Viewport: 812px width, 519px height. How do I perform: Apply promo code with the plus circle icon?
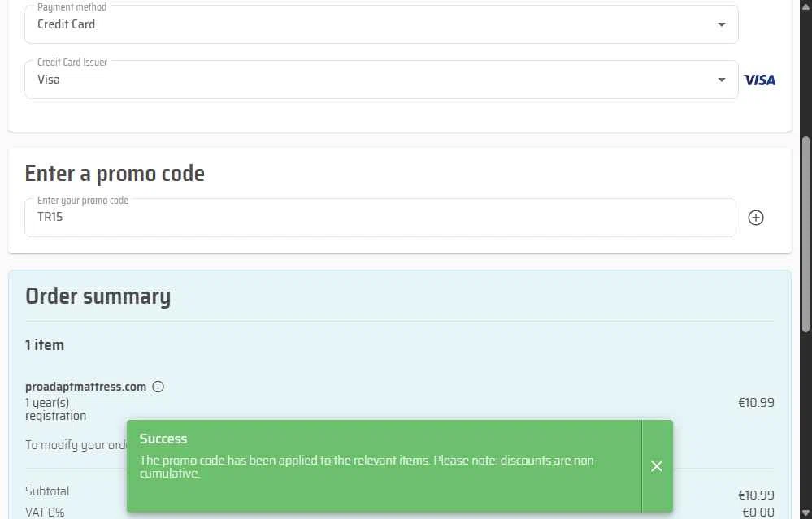coord(756,218)
